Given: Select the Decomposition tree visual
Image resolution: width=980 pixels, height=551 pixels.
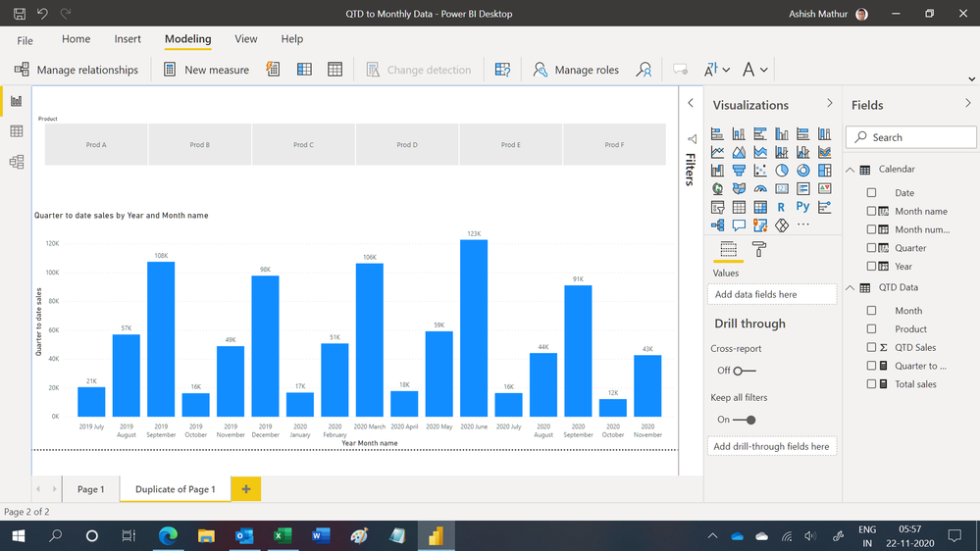Looking at the screenshot, I should tap(717, 225).
